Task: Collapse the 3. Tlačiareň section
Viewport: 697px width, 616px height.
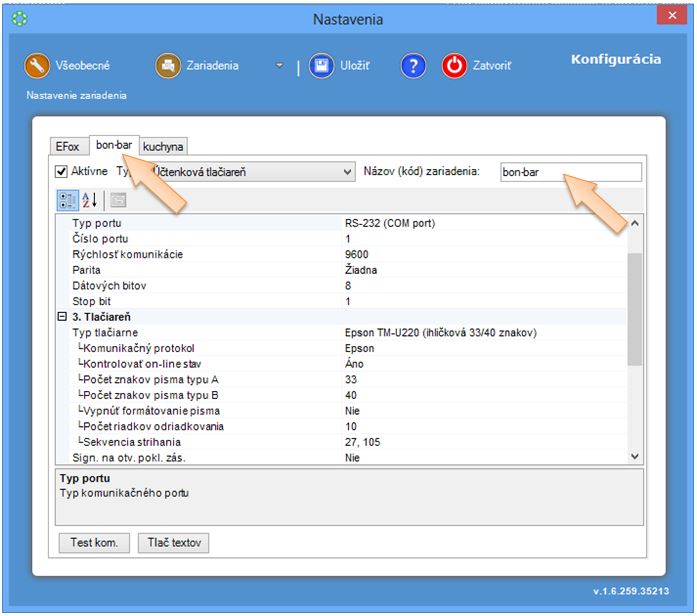Action: coord(62,316)
